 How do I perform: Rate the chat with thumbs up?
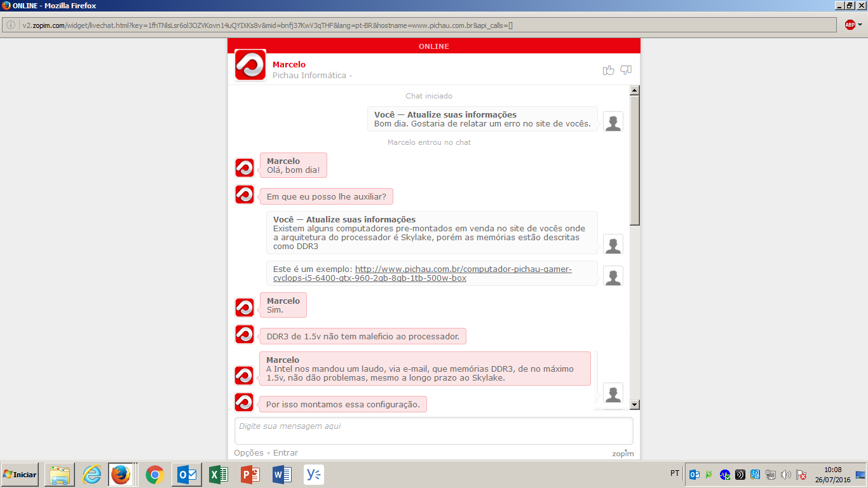609,70
